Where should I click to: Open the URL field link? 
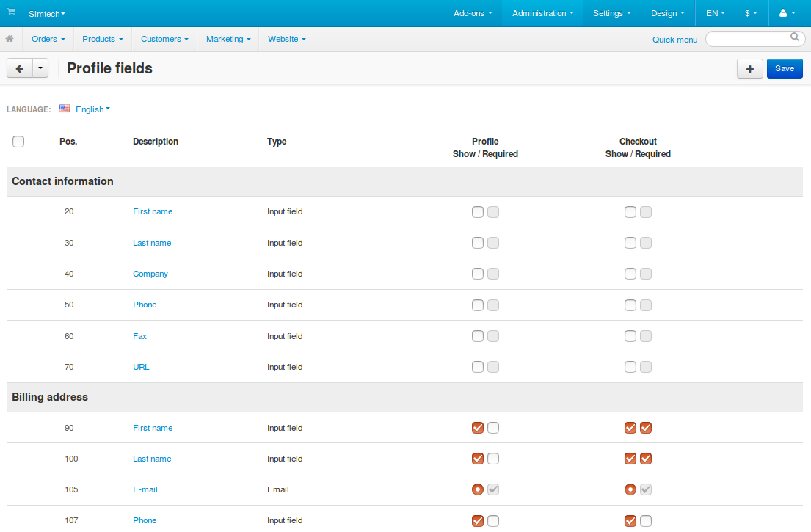tap(141, 367)
